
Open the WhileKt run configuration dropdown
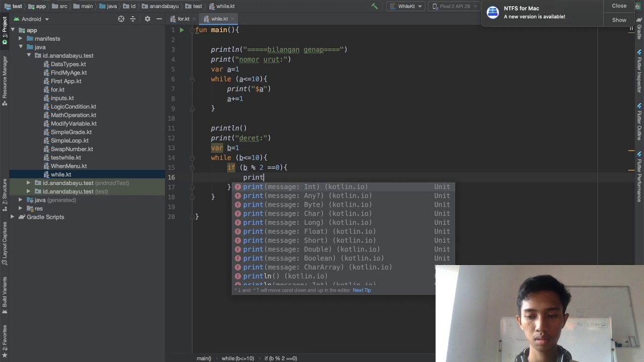point(407,6)
